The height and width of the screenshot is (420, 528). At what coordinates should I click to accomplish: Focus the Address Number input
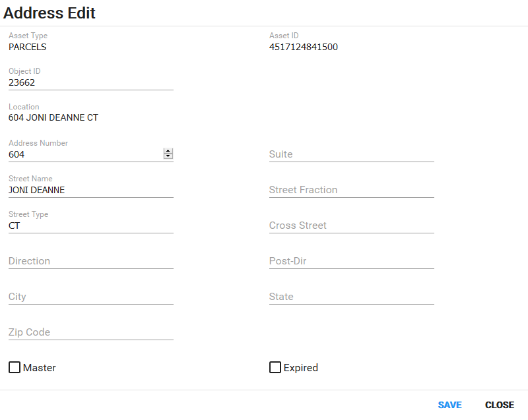click(x=84, y=154)
